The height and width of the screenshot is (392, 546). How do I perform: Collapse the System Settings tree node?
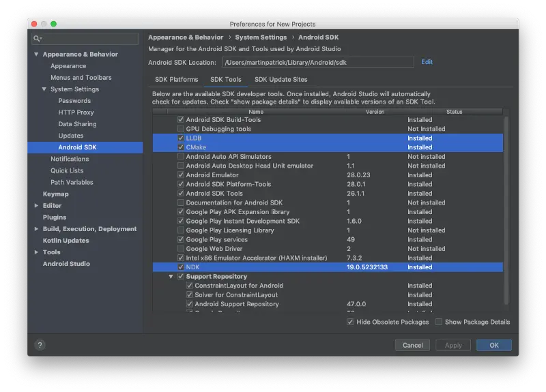tap(44, 89)
